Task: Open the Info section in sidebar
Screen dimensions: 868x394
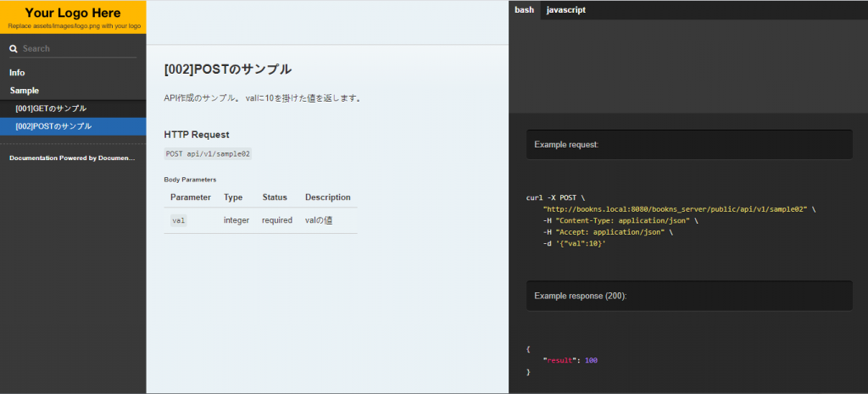Action: point(18,73)
